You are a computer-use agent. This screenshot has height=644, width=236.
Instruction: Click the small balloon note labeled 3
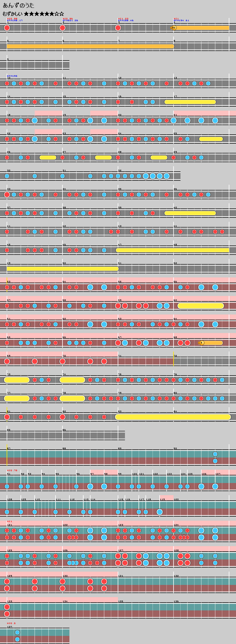click(202, 343)
